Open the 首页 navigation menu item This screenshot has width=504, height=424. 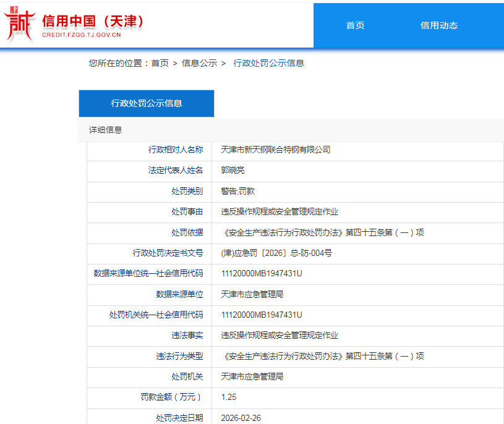click(355, 25)
